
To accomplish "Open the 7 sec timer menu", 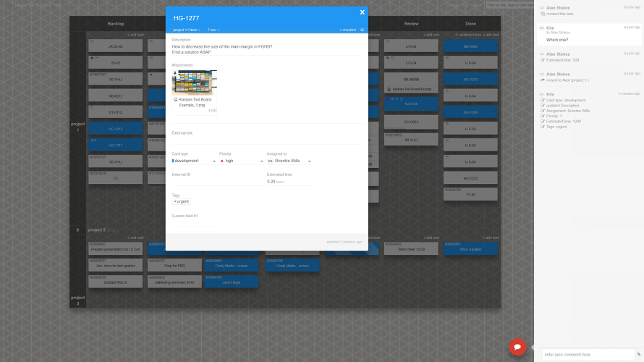I will click(x=213, y=30).
